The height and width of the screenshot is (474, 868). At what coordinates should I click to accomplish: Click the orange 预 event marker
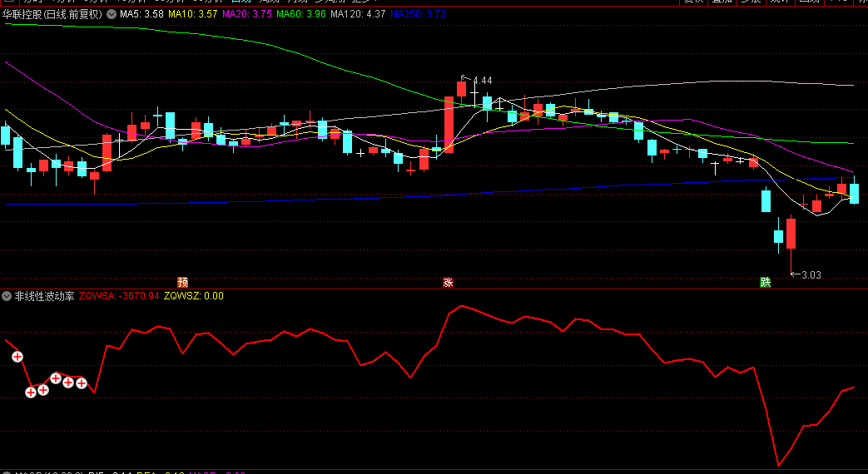[x=183, y=283]
